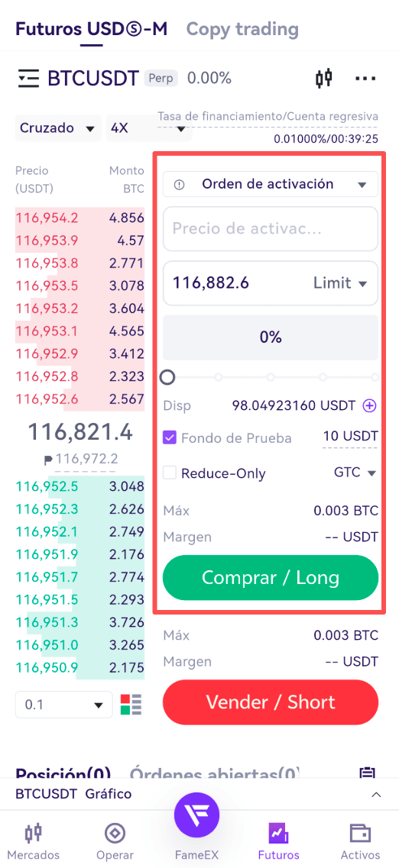399x868 pixels.
Task: Tap the Vender / Short button
Action: [271, 702]
